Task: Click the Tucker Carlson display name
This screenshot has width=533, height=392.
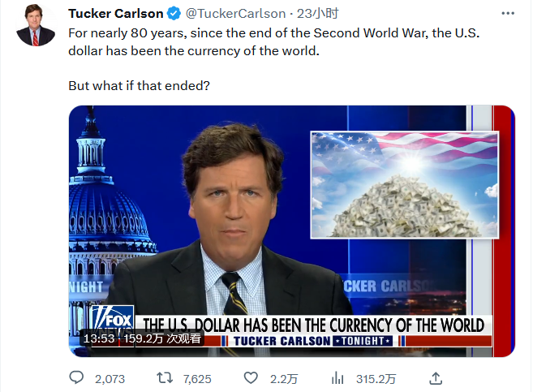Action: 115,14
